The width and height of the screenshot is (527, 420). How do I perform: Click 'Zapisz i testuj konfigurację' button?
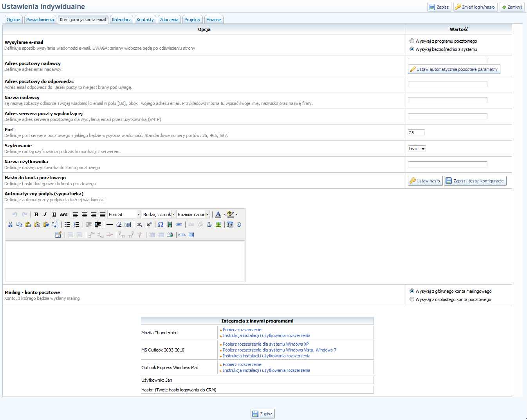[475, 181]
